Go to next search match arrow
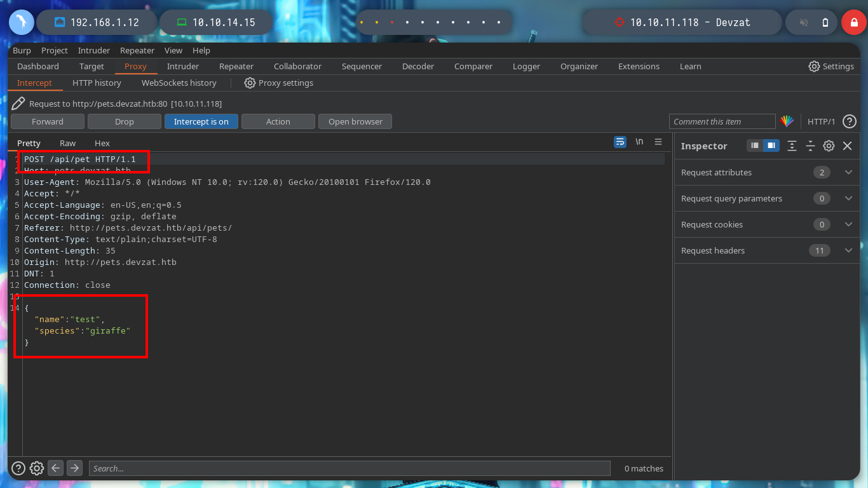The image size is (868, 488). pos(74,468)
